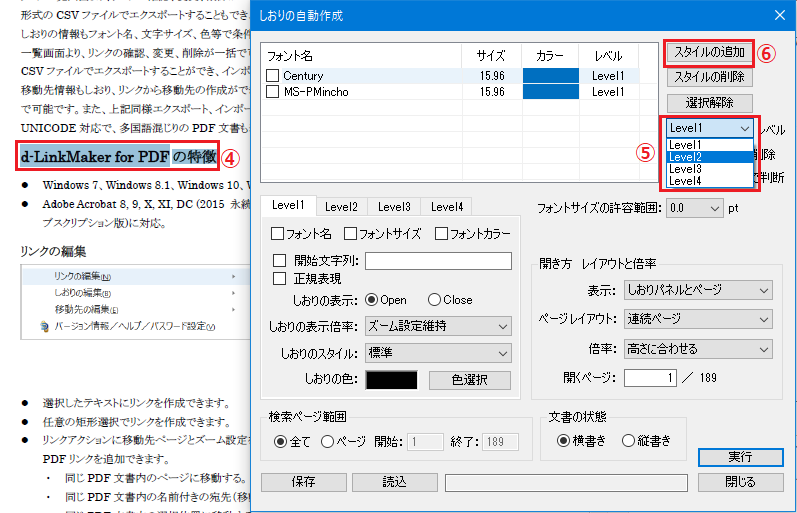The width and height of the screenshot is (797, 513).
Task: Click the 保存 button
Action: 304,482
